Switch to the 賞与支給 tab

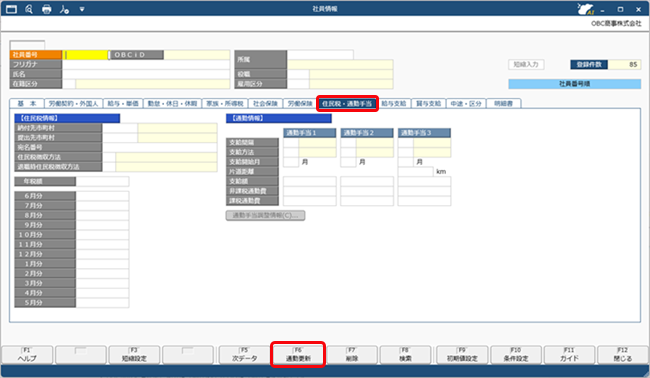(429, 103)
